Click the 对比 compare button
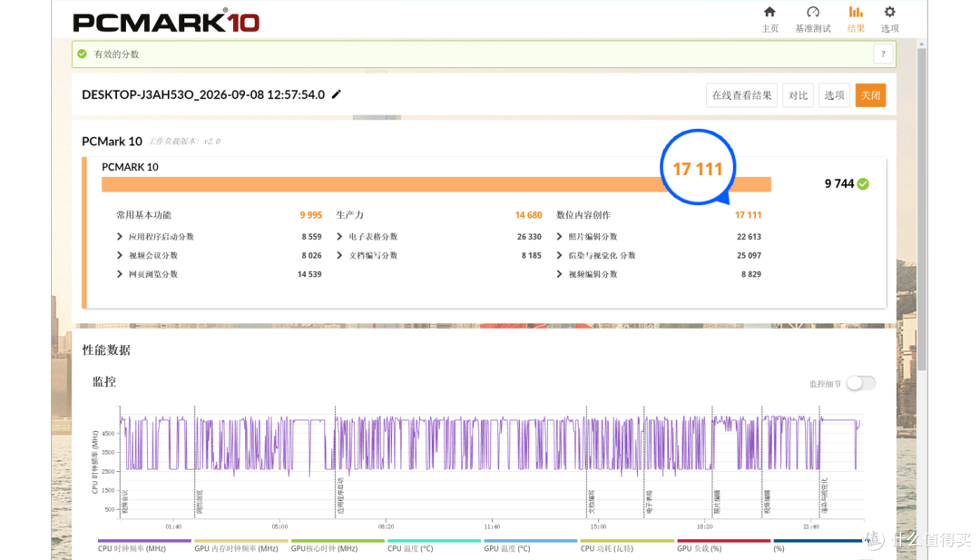This screenshot has width=980, height=560. pyautogui.click(x=799, y=95)
